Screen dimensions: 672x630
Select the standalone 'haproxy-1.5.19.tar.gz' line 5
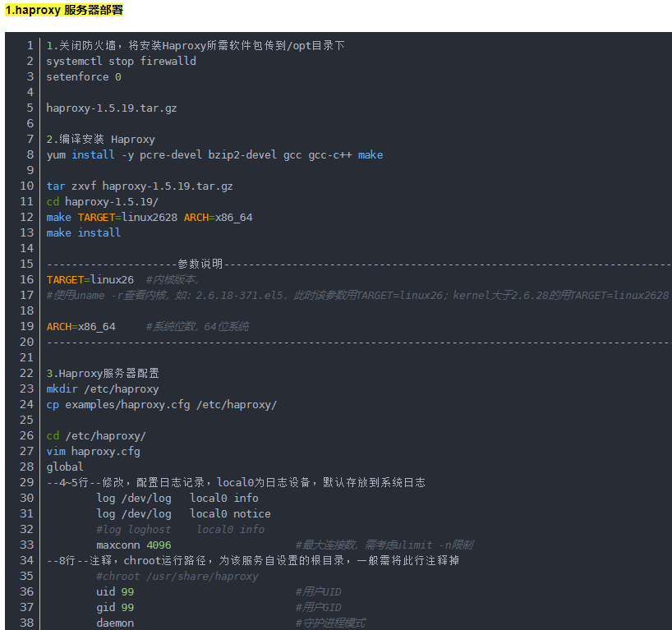coord(112,108)
